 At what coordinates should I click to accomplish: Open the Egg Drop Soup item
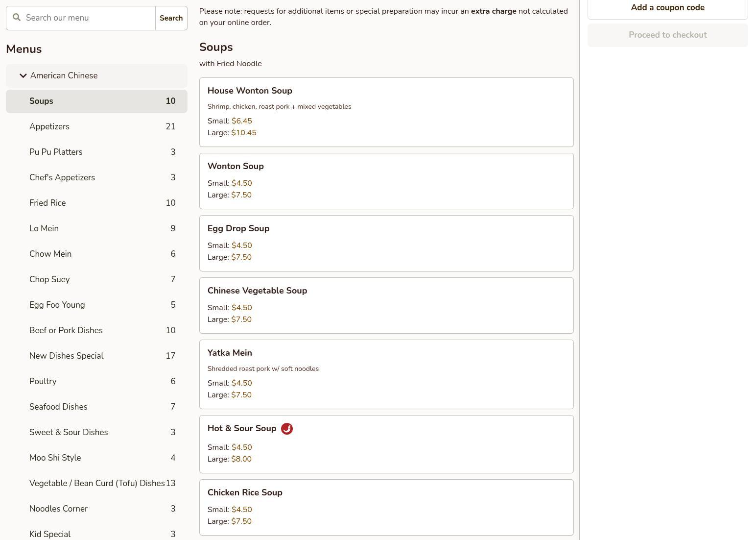[x=386, y=244]
